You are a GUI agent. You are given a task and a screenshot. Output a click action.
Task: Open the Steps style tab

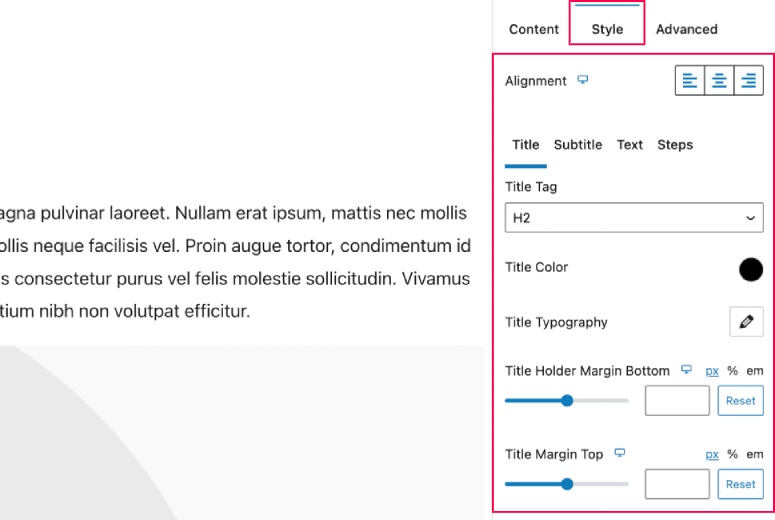(x=675, y=145)
